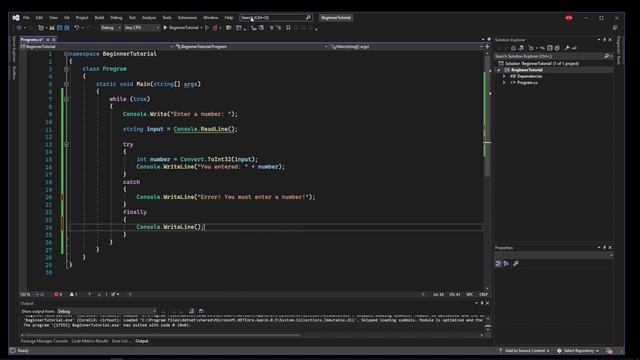Open the Show output from Debug dropdown
The width and height of the screenshot is (640, 360).
107,311
